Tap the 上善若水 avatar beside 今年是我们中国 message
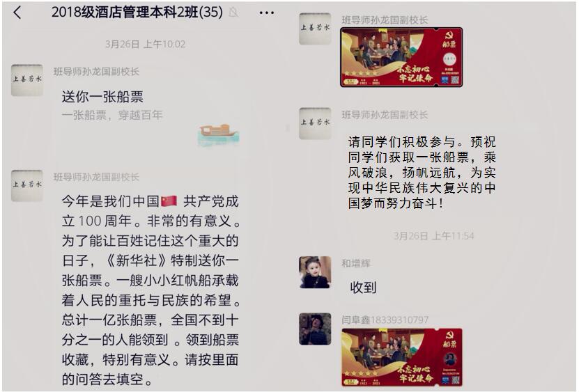Screen dimensions: 579x392 [27, 186]
